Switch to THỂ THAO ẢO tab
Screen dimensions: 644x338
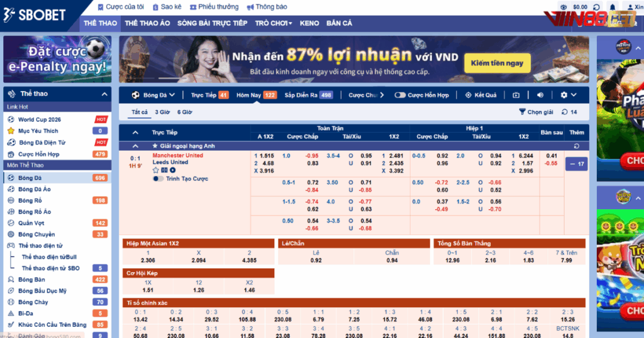pyautogui.click(x=147, y=23)
